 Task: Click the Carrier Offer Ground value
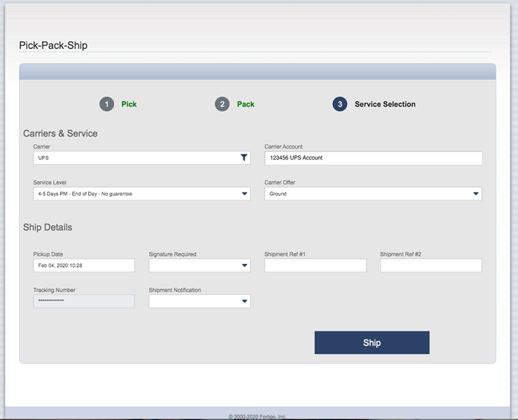[x=278, y=194]
